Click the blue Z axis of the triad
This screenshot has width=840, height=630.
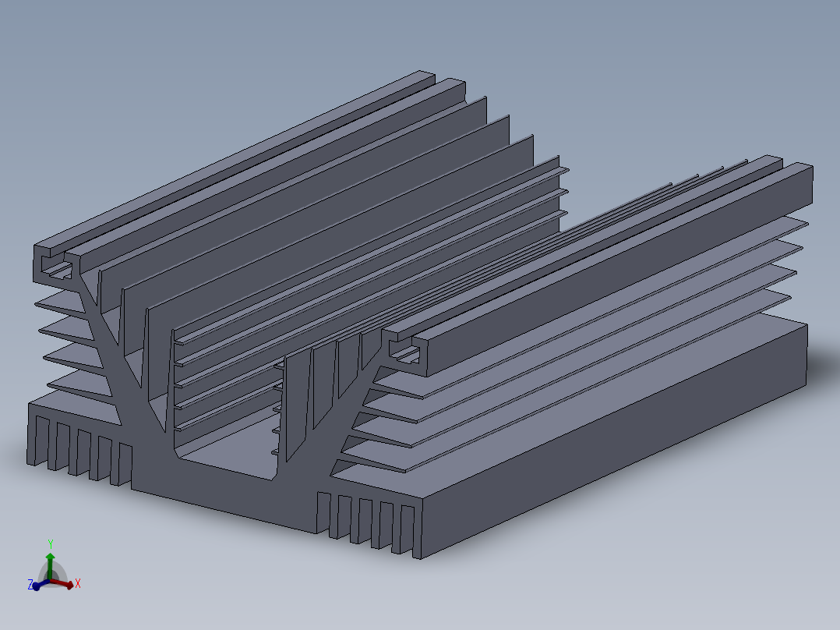pos(41,585)
